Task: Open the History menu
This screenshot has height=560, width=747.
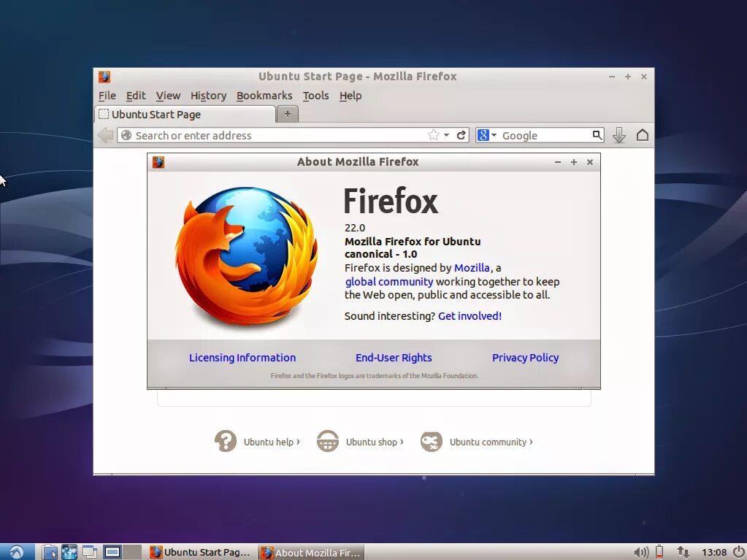Action: 208,96
